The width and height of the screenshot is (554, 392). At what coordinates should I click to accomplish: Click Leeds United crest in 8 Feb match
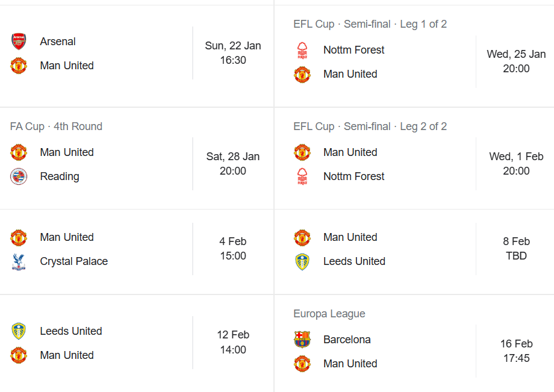click(302, 262)
